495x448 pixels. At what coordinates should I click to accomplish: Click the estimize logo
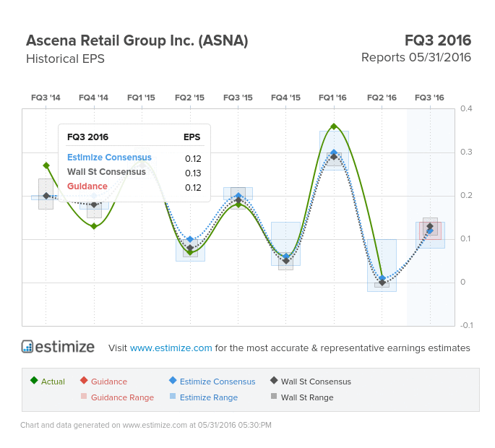[x=58, y=347]
